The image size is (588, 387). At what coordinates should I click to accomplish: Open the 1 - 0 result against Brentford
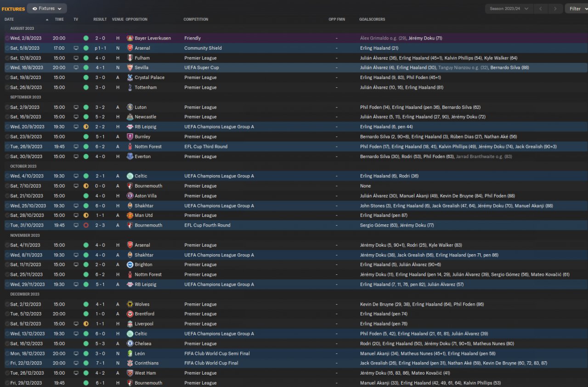click(x=100, y=314)
